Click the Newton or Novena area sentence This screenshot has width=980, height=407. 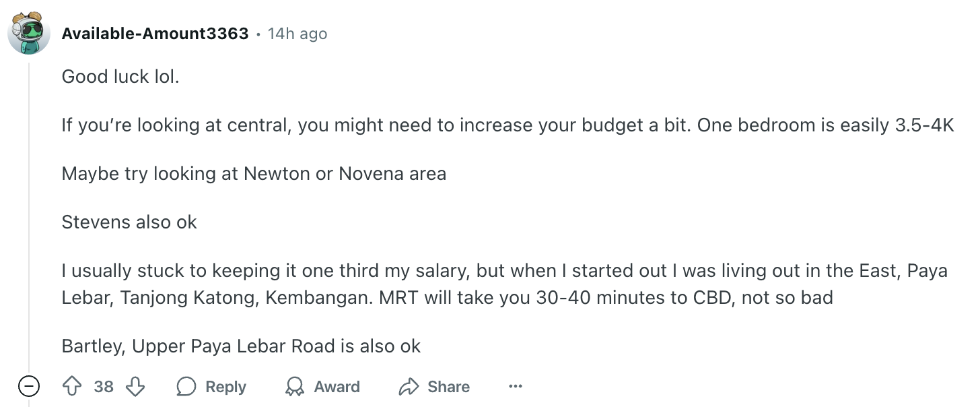pos(254,174)
